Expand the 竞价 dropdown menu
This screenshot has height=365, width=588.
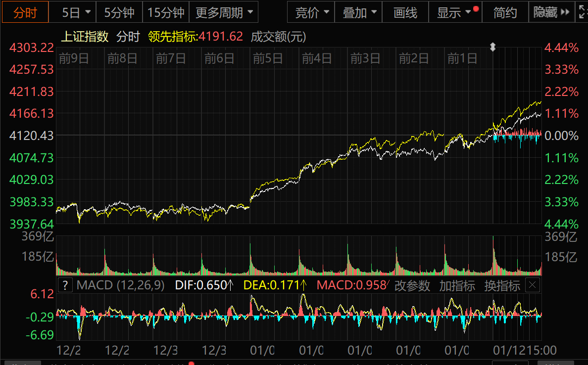pyautogui.click(x=312, y=12)
